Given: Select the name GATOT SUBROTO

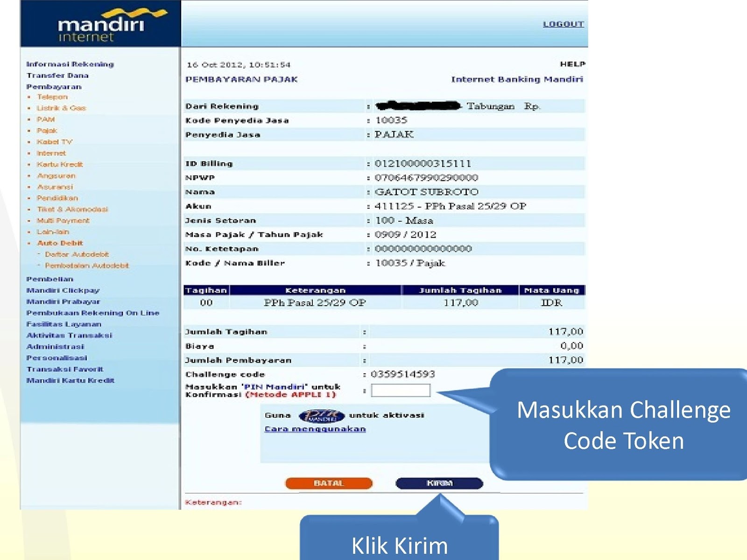Looking at the screenshot, I should pyautogui.click(x=427, y=192).
